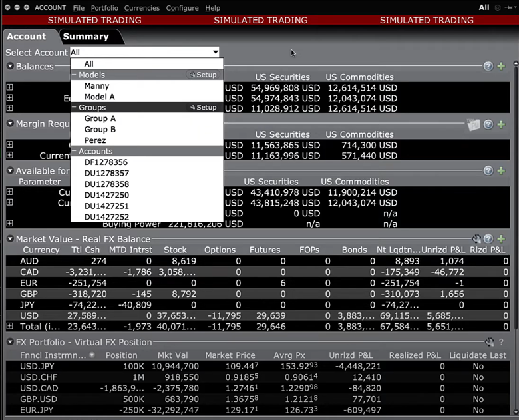
Task: Click the Try PM icon in Margin Requirements
Action: pyautogui.click(x=474, y=124)
